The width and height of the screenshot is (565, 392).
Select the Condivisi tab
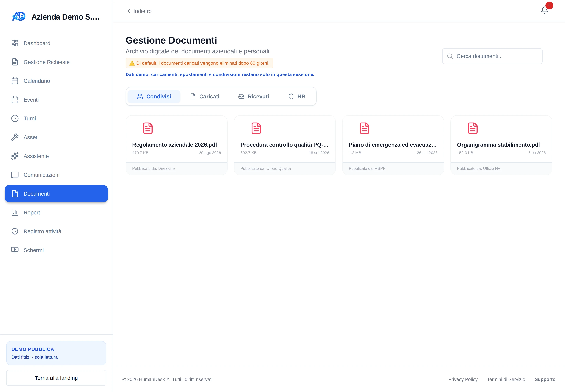click(154, 96)
